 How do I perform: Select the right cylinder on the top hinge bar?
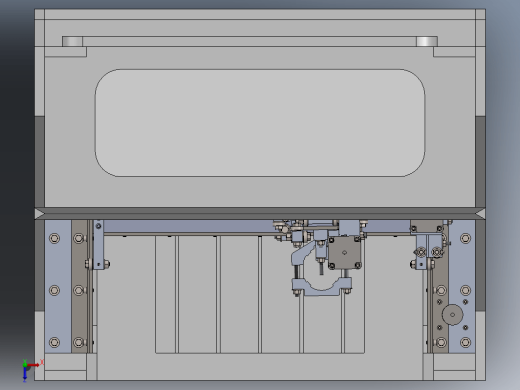coord(427,41)
